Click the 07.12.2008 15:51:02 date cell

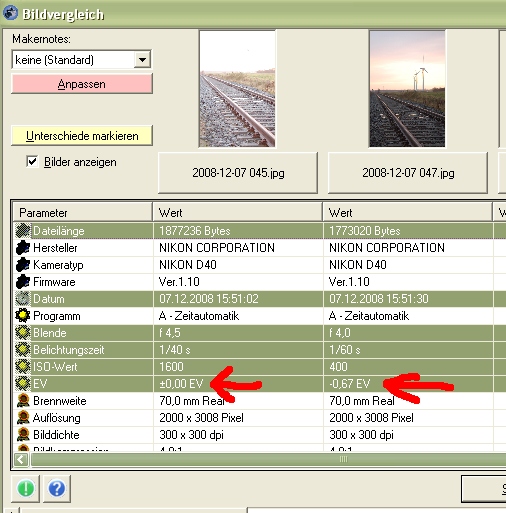238,299
